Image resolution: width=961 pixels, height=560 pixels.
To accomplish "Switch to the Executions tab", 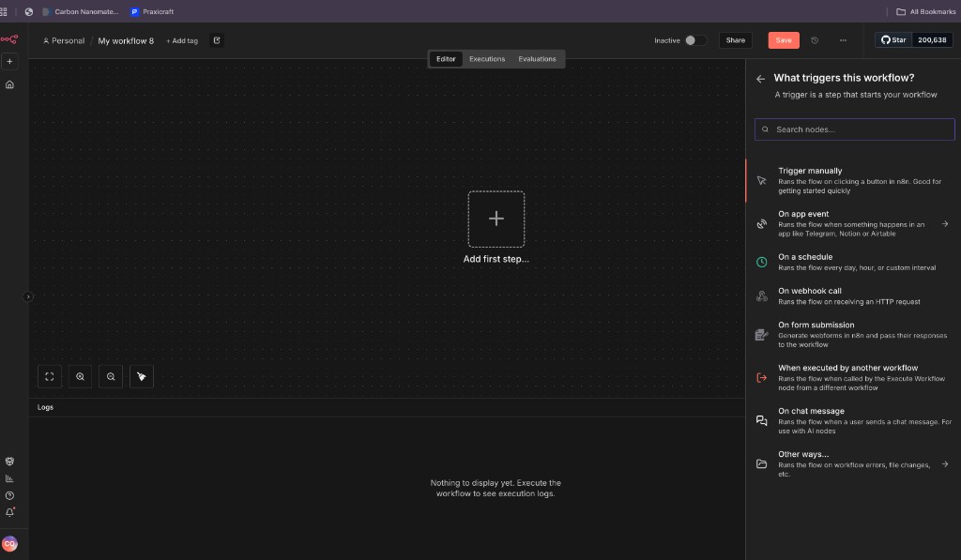I will pos(487,59).
